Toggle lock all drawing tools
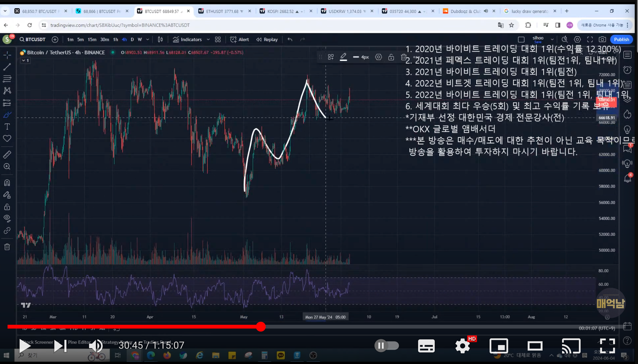The height and width of the screenshot is (364, 638). (7, 207)
